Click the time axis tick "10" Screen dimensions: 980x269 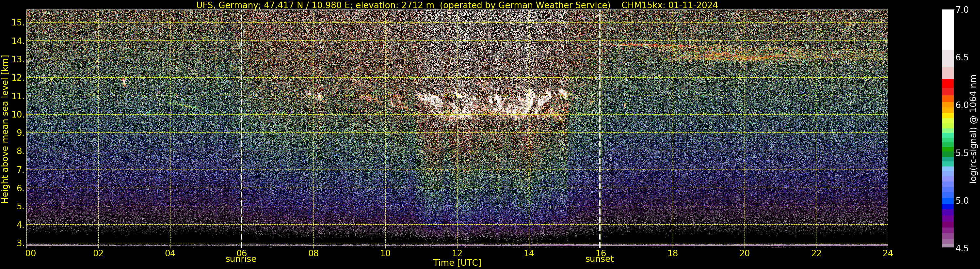pyautogui.click(x=385, y=253)
